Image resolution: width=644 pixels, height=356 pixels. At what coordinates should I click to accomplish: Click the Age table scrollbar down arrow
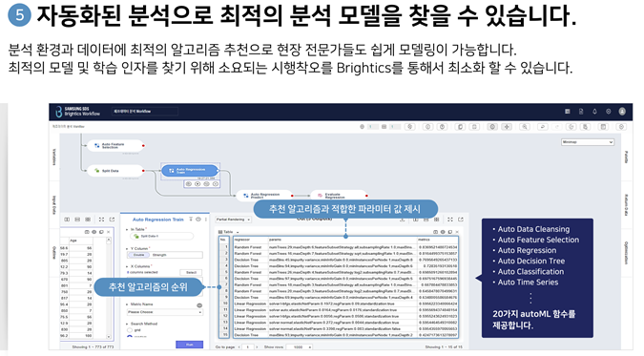pos(109,337)
